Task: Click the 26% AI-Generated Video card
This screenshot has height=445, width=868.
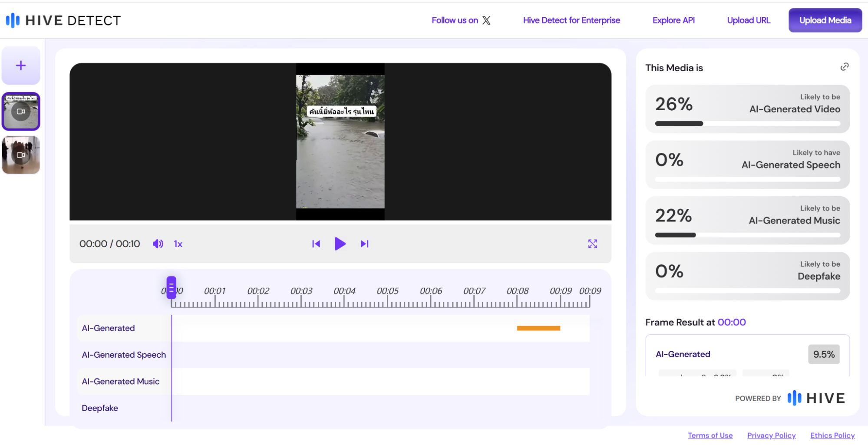Action: pyautogui.click(x=747, y=109)
